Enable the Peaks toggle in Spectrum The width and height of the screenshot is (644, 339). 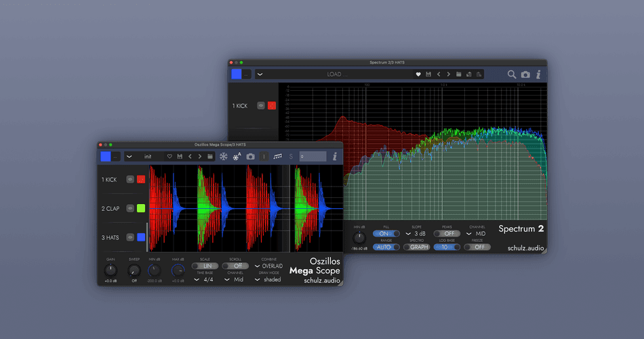(x=447, y=233)
